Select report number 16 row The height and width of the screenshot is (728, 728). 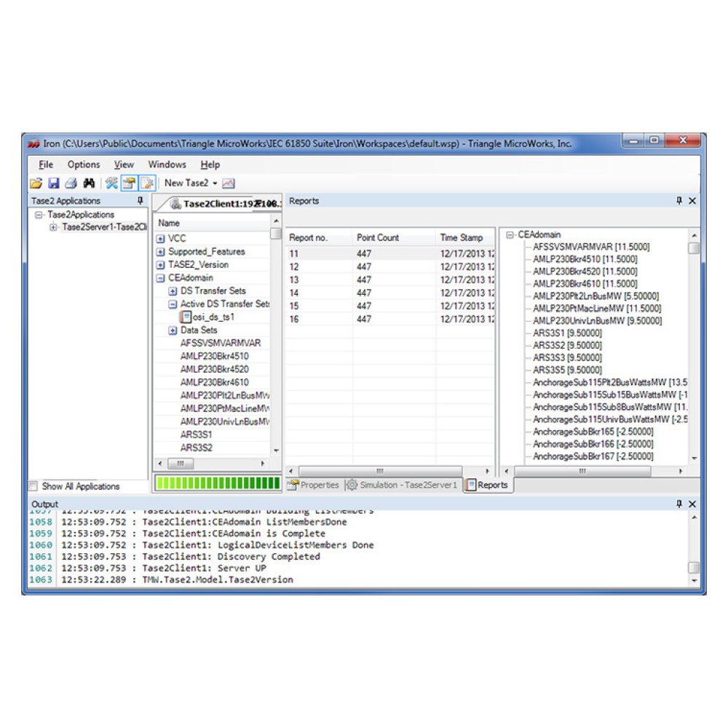[390, 319]
